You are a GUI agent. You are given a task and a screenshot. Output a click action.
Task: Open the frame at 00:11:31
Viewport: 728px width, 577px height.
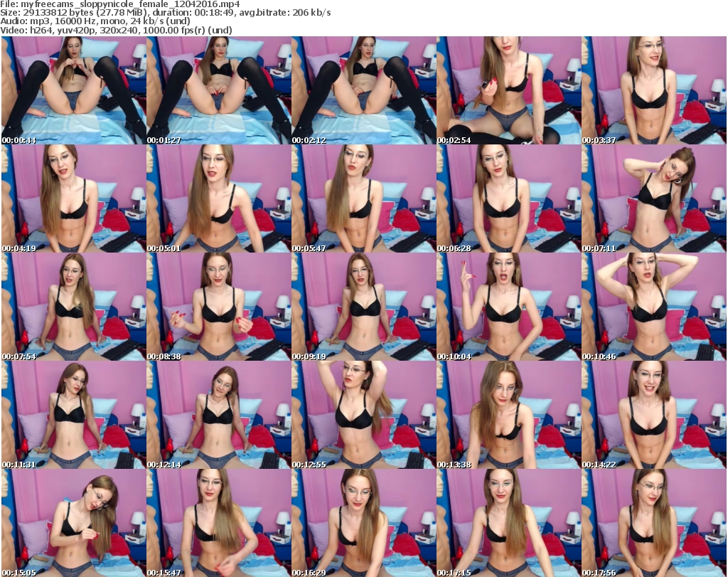coord(73,415)
